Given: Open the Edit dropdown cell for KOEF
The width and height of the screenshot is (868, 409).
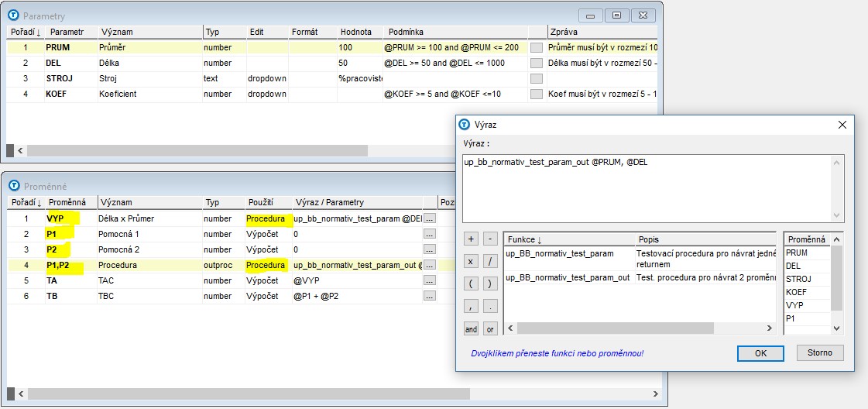Looking at the screenshot, I should pos(267,94).
